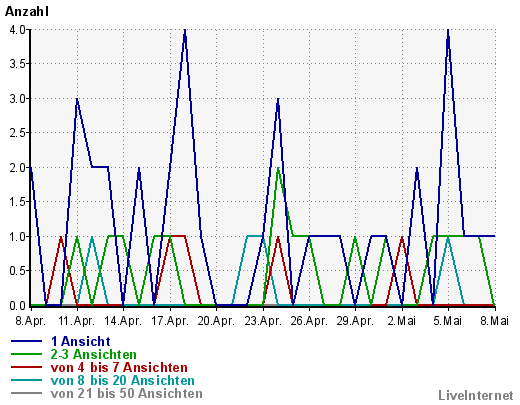Click the 8.Apr. date label
The width and height of the screenshot is (520, 405).
(x=31, y=321)
